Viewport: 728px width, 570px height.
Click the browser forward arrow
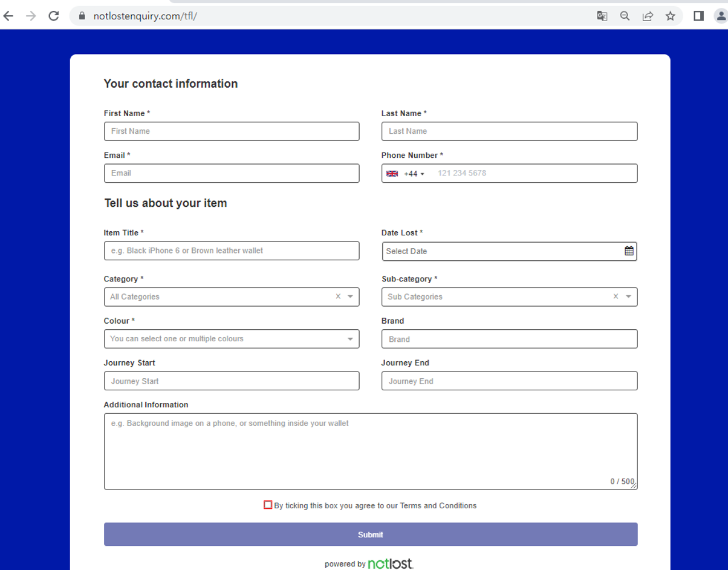coord(31,16)
